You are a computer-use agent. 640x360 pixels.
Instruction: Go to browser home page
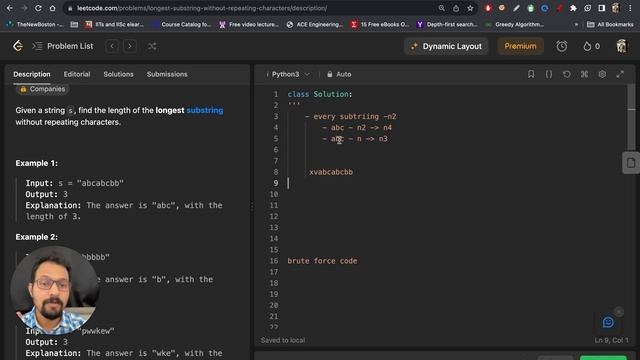[x=52, y=8]
